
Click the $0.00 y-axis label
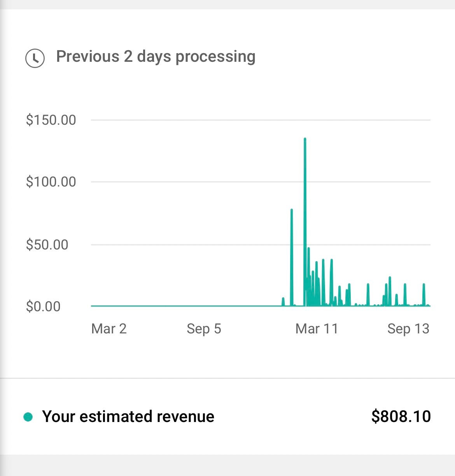coord(43,306)
